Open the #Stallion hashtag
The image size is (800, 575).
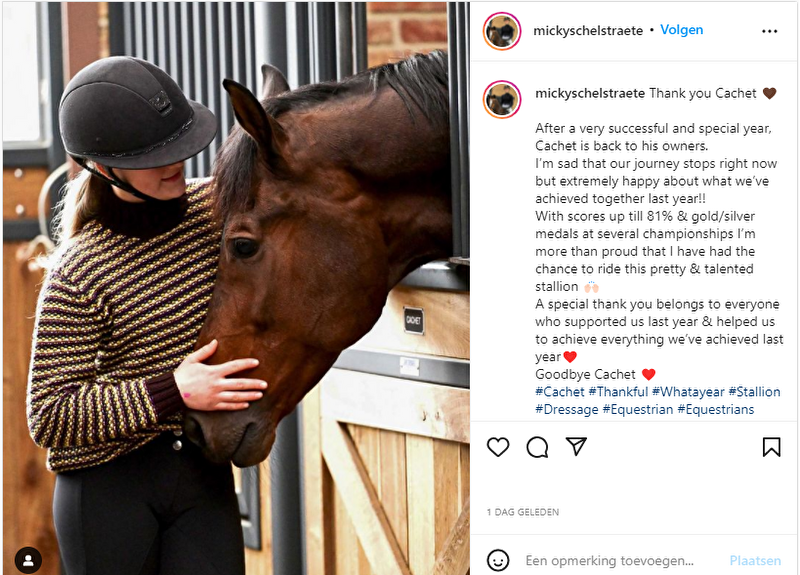755,392
